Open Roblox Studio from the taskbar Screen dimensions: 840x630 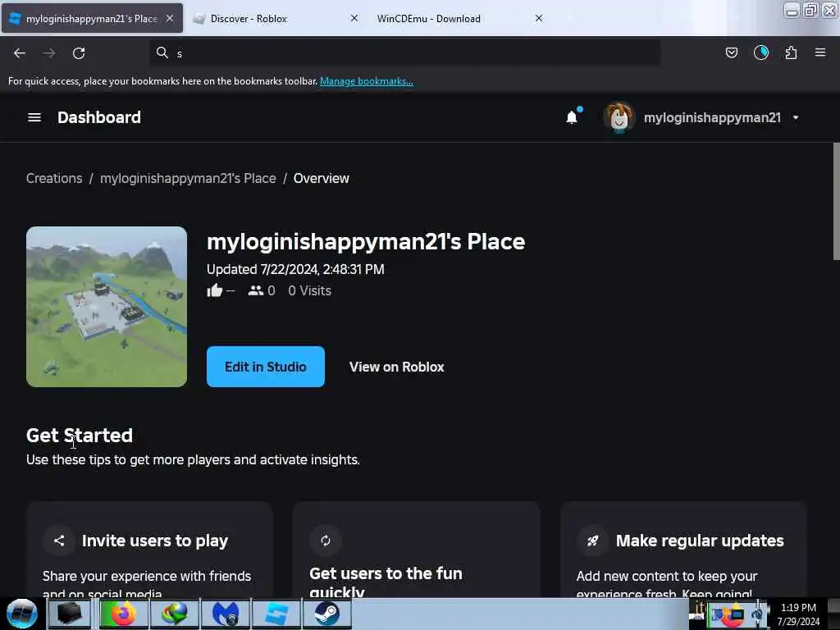pos(276,614)
